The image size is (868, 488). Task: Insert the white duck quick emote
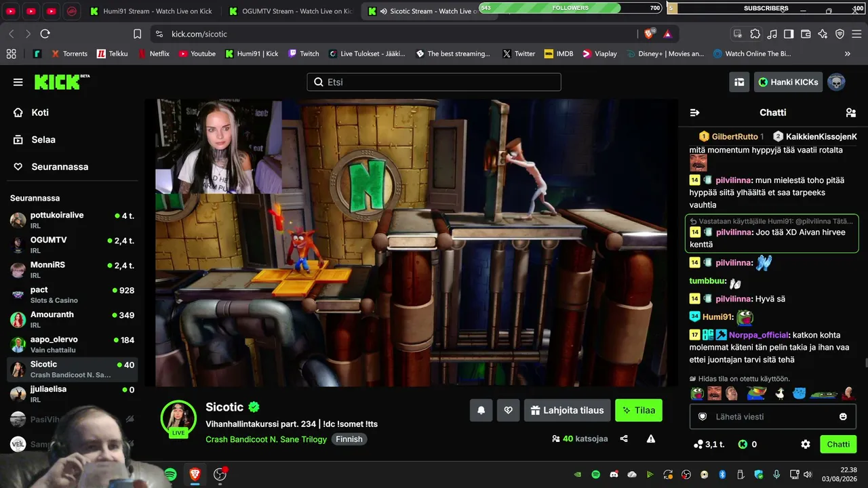(x=779, y=394)
